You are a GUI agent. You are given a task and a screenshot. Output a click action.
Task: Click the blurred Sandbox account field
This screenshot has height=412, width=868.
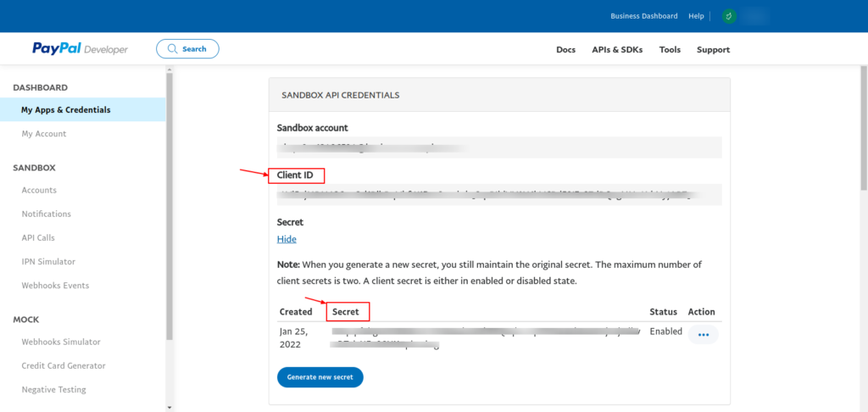(x=499, y=148)
